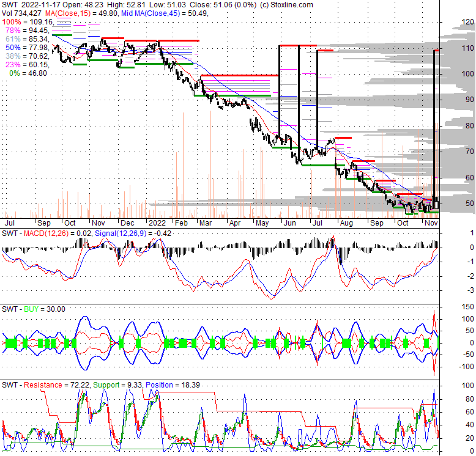Click the 100 price axis label

[x=467, y=74]
